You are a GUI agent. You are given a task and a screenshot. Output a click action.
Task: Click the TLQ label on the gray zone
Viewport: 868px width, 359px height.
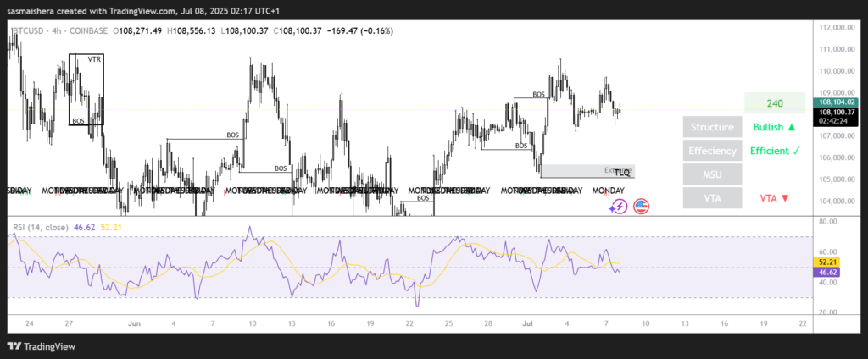[x=622, y=173]
